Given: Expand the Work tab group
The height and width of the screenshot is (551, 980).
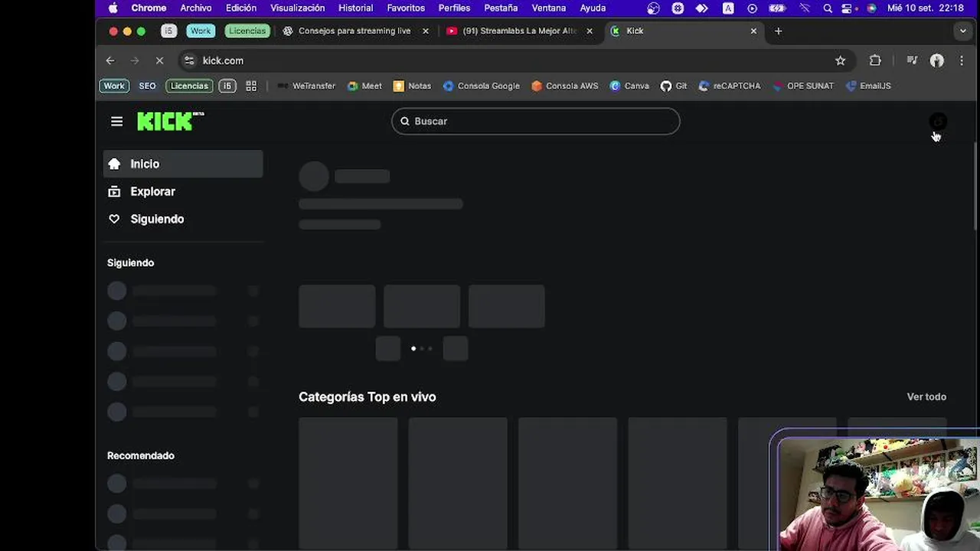Looking at the screenshot, I should click(201, 31).
